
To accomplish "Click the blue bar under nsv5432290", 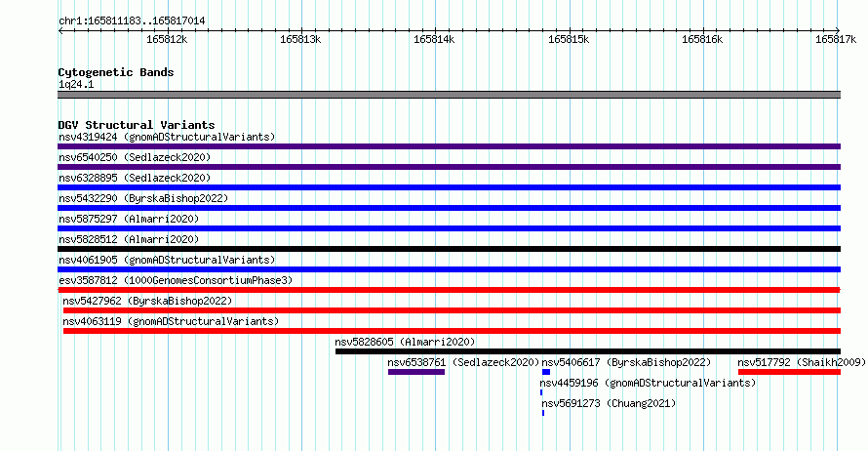I will click(449, 208).
